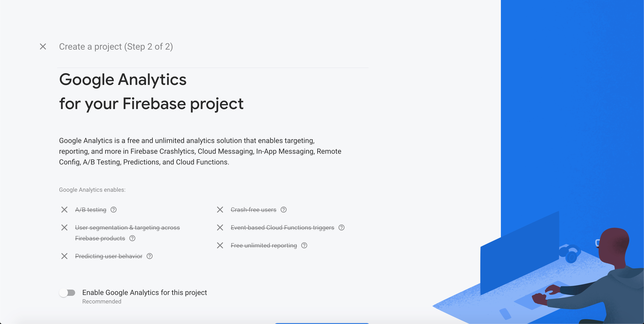Click 'Create a project (Step 2 of 2)' title
Screen dimensions: 644x324
(116, 47)
